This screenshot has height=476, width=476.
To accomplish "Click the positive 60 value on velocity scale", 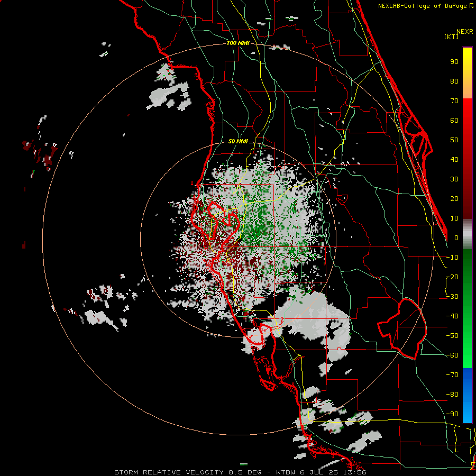I will pos(454,120).
